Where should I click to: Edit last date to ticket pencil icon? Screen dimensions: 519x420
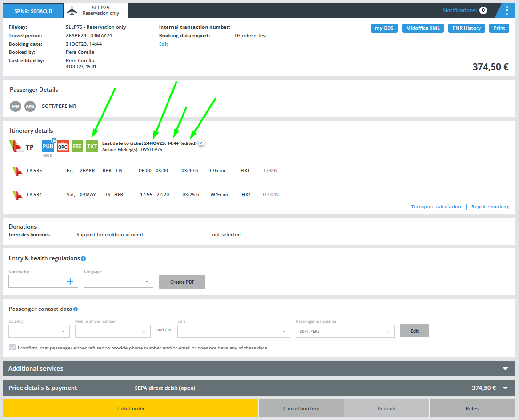pyautogui.click(x=201, y=143)
